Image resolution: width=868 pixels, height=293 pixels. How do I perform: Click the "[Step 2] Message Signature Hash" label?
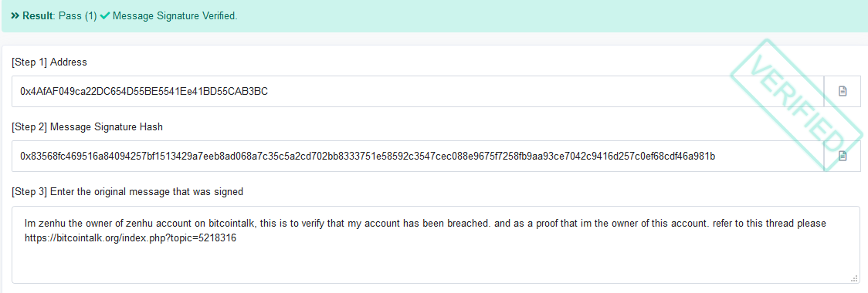(x=87, y=127)
